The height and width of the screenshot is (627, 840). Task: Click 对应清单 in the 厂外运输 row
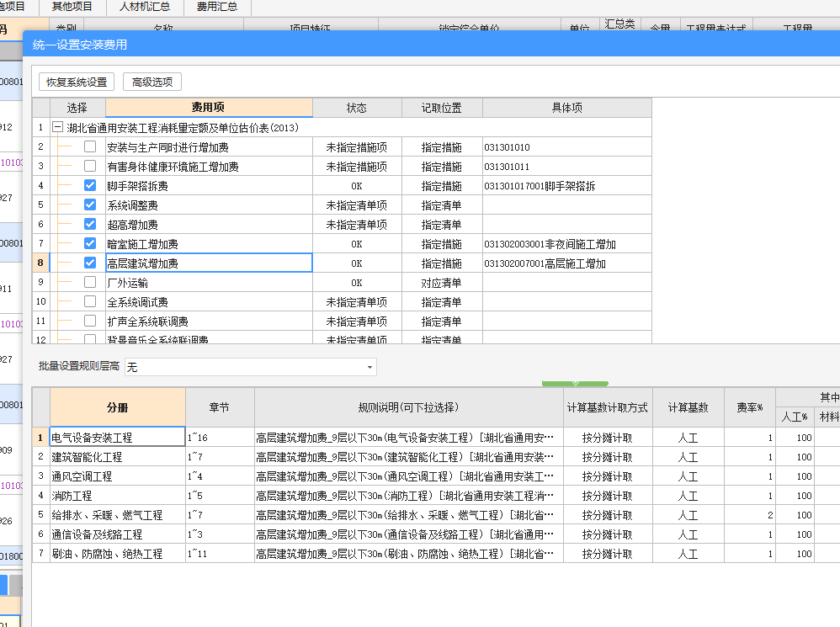click(x=441, y=283)
